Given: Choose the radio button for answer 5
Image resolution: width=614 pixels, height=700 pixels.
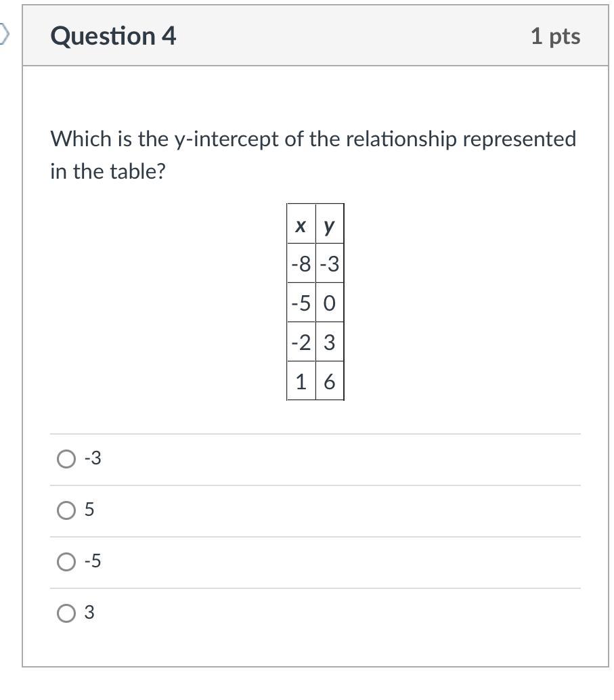Looking at the screenshot, I should point(66,510).
